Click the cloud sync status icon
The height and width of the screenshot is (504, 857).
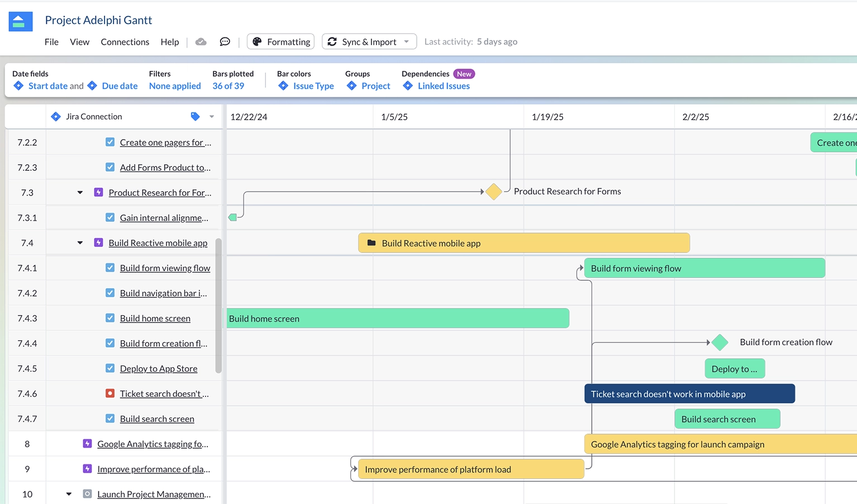click(x=201, y=42)
